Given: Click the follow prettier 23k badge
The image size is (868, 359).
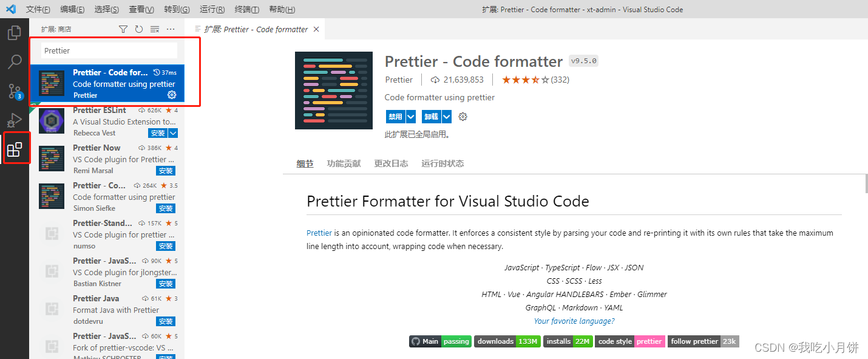Looking at the screenshot, I should point(704,341).
